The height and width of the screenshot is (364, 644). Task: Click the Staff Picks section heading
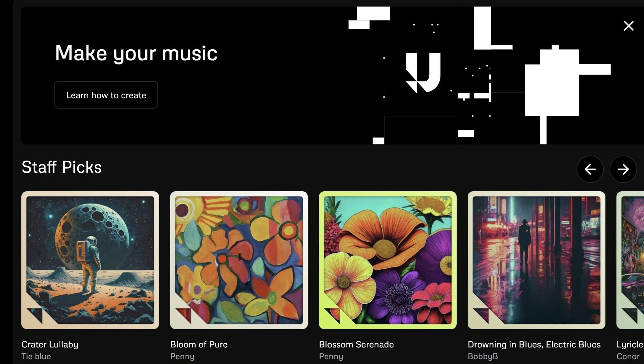click(x=62, y=167)
